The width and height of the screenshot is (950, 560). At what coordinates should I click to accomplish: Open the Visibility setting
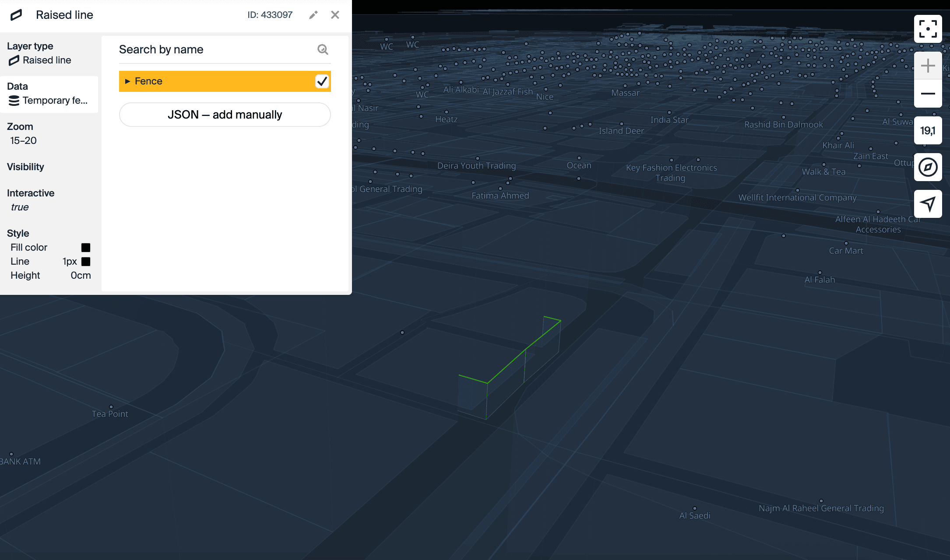[x=25, y=167]
